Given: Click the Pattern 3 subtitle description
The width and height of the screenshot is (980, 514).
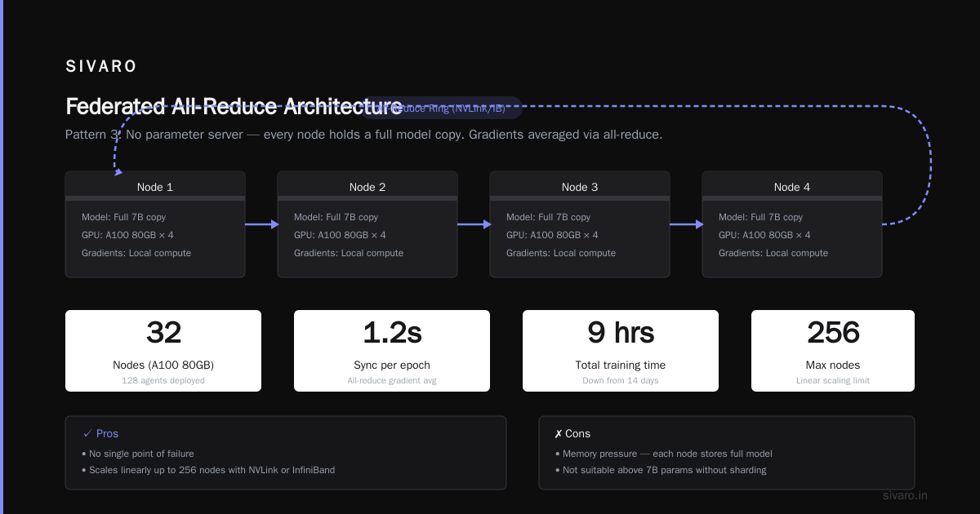Looking at the screenshot, I should pos(363,135).
